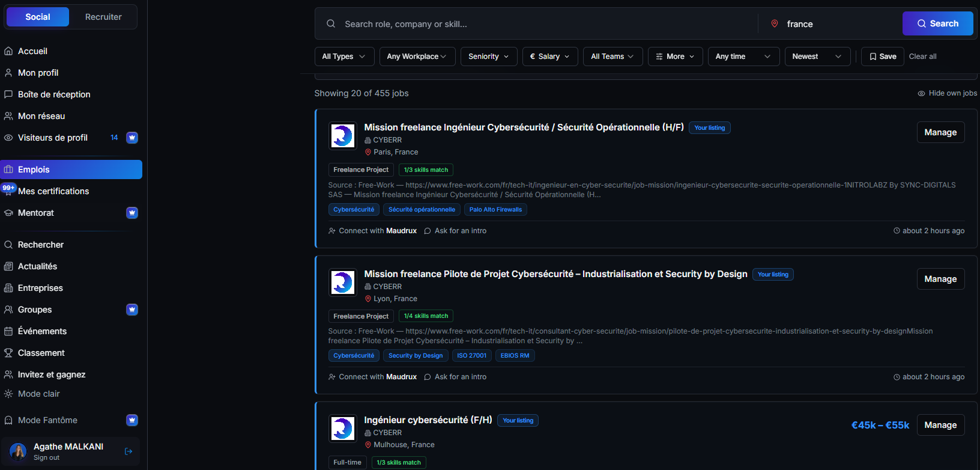980x470 pixels.
Task: Open Entreprises in the sidebar
Action: (x=40, y=288)
